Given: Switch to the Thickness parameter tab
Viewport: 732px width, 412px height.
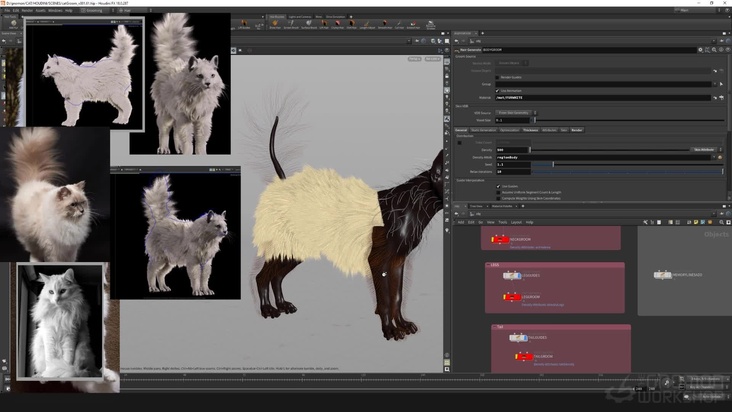Looking at the screenshot, I should click(531, 130).
